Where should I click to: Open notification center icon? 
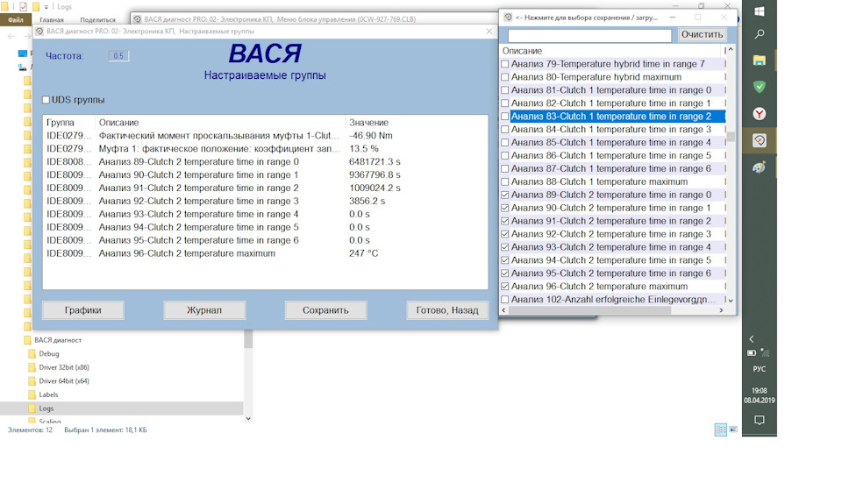(760, 420)
